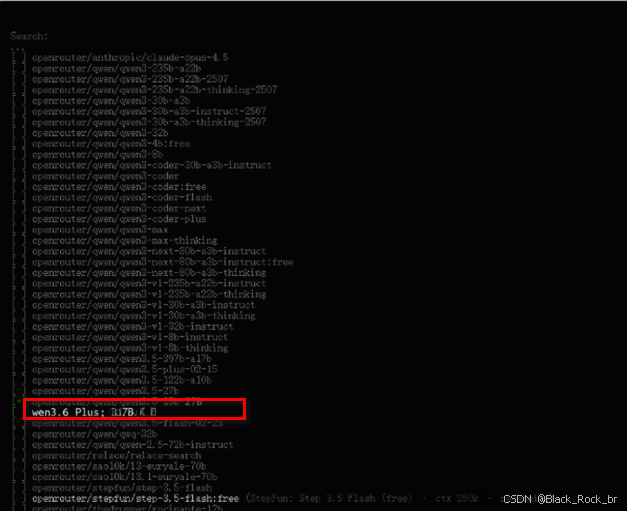Pick qwen3-next-80b-a3b-instruct without free suffix
Image resolution: width=627 pixels, height=511 pixels.
[149, 252]
